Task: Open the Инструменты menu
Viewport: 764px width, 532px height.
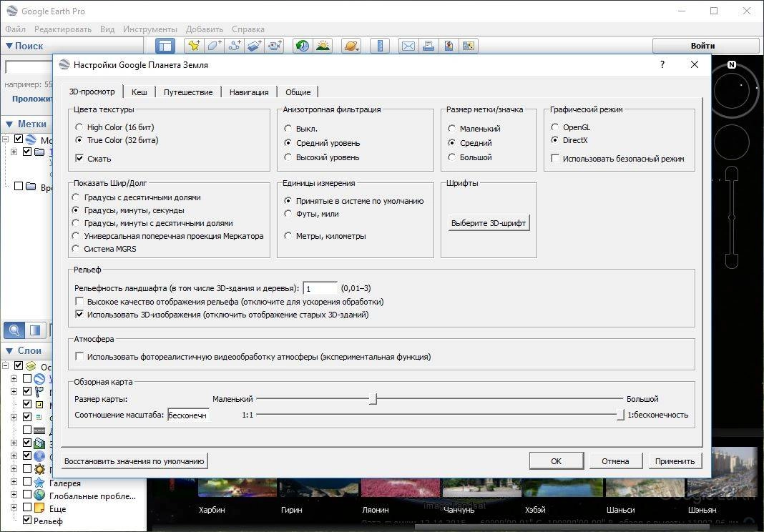Action: pos(150,29)
